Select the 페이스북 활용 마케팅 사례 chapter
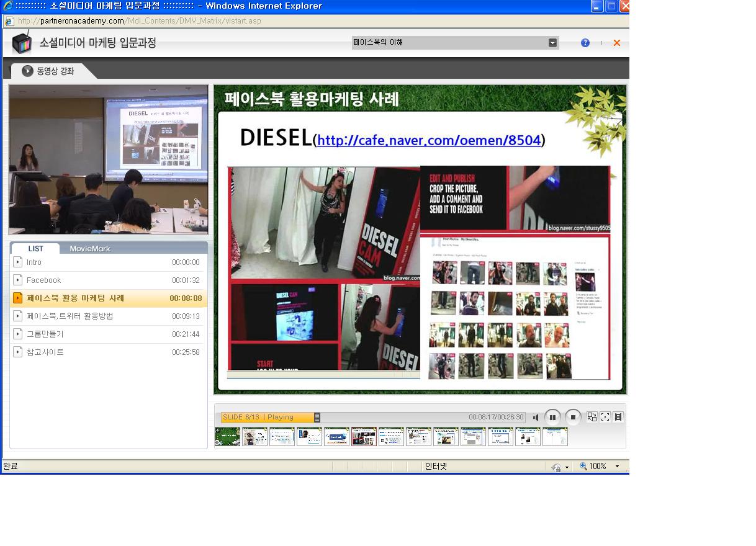 [x=109, y=298]
